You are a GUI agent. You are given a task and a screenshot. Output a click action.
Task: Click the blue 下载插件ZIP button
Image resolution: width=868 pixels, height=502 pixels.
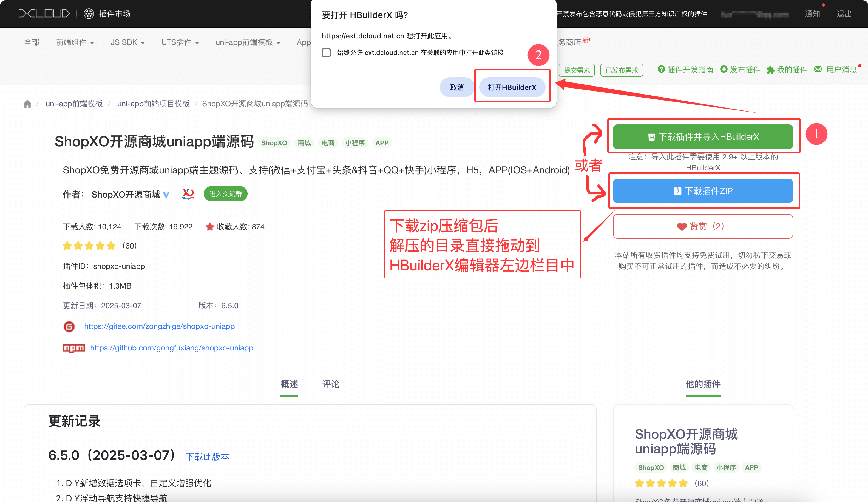pos(703,191)
